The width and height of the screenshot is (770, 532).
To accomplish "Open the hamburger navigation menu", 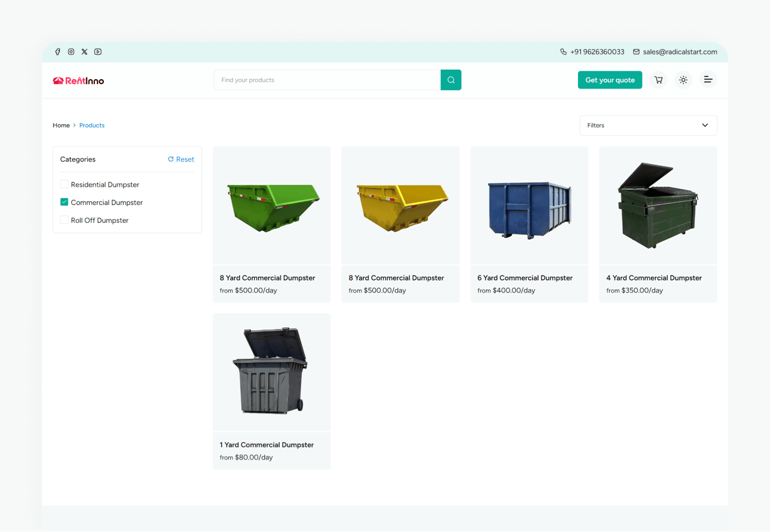I will (x=708, y=80).
